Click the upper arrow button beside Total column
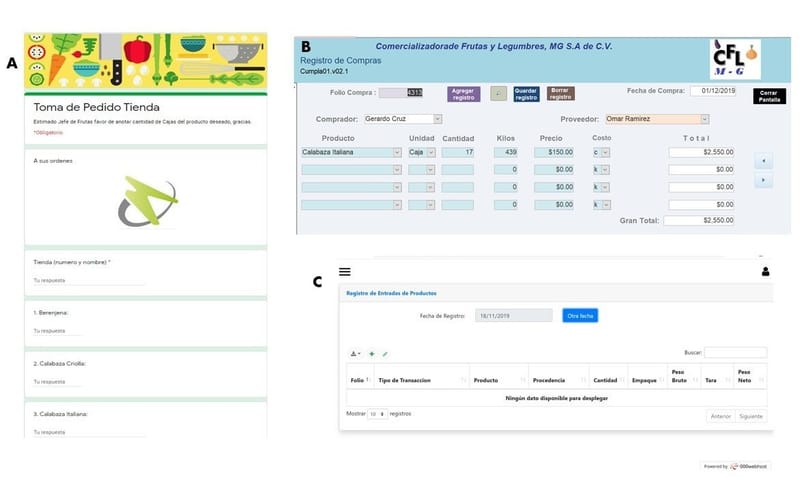 point(763,161)
